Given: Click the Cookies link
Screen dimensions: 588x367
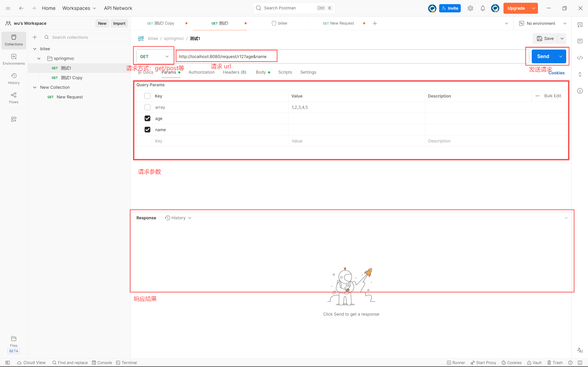Looking at the screenshot, I should coord(556,73).
